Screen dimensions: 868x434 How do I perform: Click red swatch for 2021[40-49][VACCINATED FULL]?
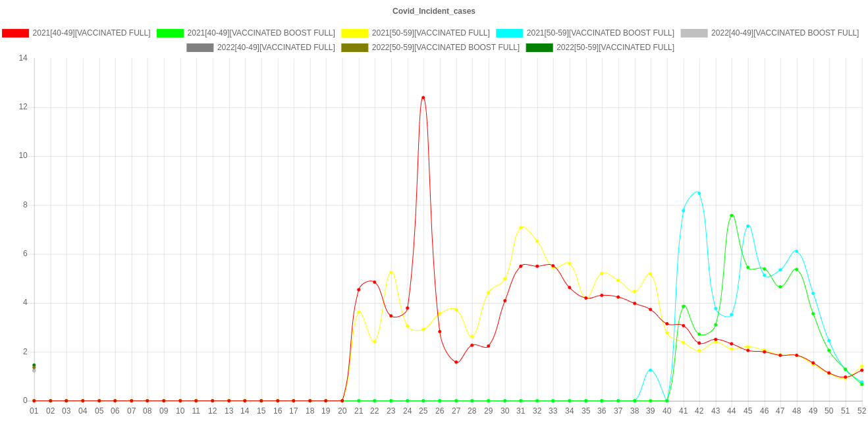[x=16, y=33]
